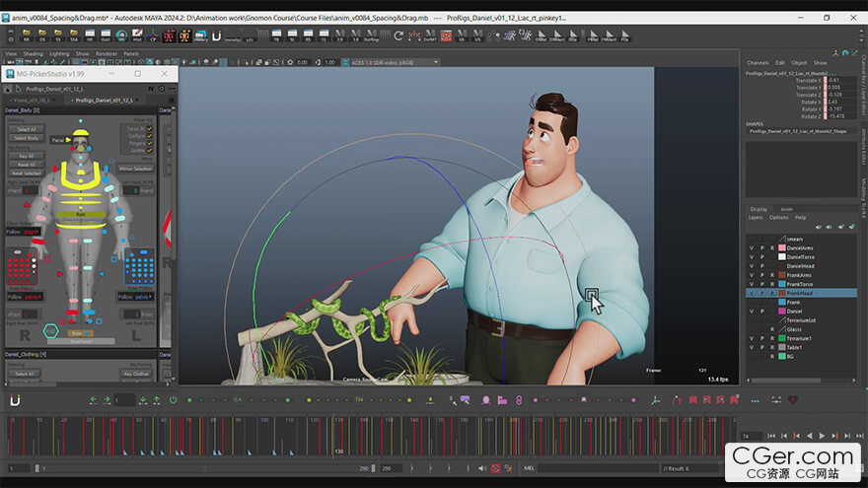
Task: Click the Key All button in the picker
Action: 26,156
